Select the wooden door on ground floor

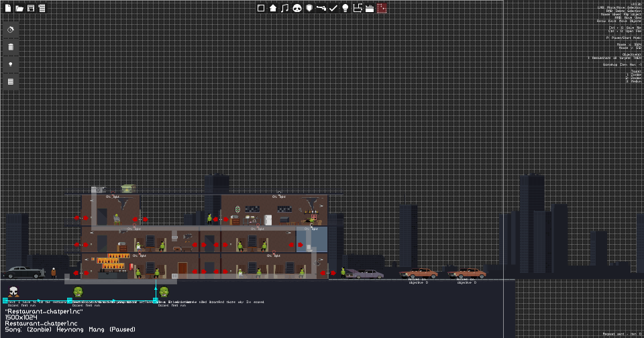182,270
